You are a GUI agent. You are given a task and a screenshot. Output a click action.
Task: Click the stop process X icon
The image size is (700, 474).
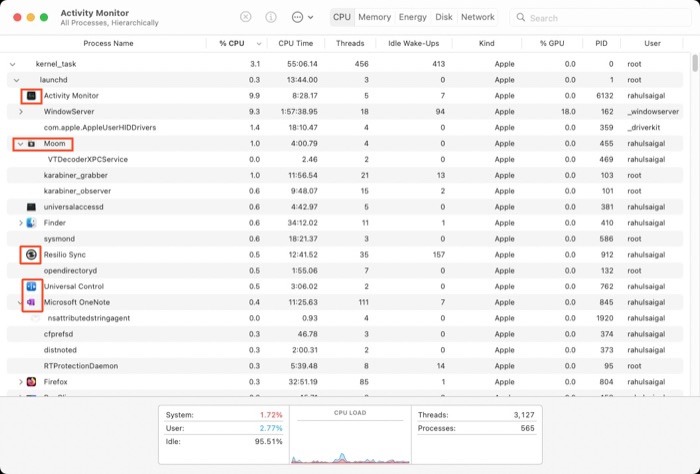click(246, 17)
